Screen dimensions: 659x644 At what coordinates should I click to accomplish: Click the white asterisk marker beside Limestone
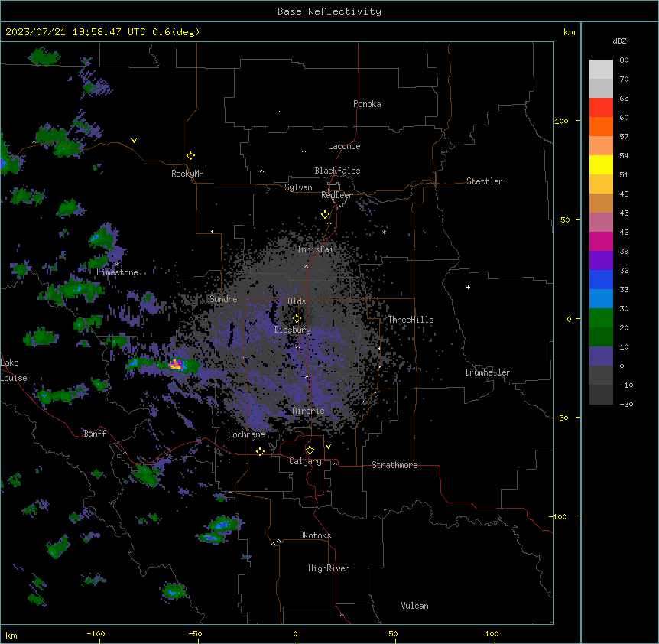[x=118, y=264]
